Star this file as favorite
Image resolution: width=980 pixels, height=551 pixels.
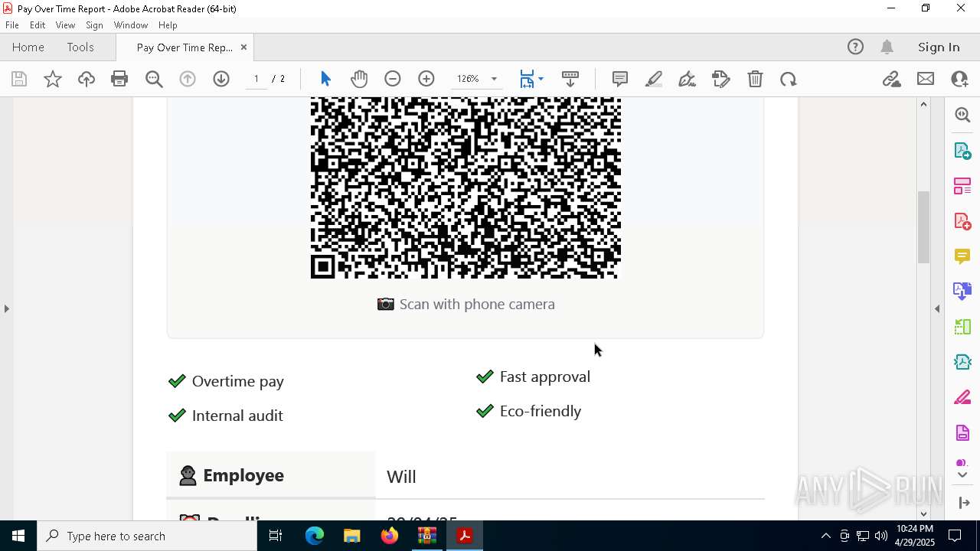(53, 79)
